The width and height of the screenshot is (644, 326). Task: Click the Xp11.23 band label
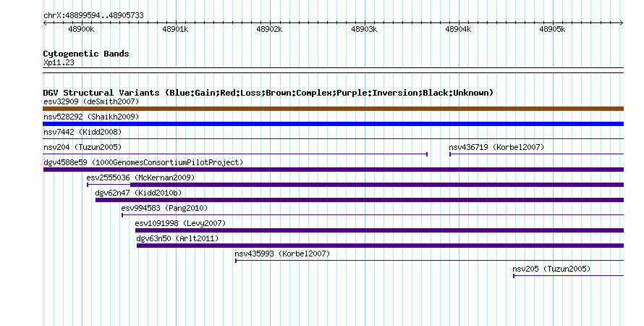tap(59, 62)
